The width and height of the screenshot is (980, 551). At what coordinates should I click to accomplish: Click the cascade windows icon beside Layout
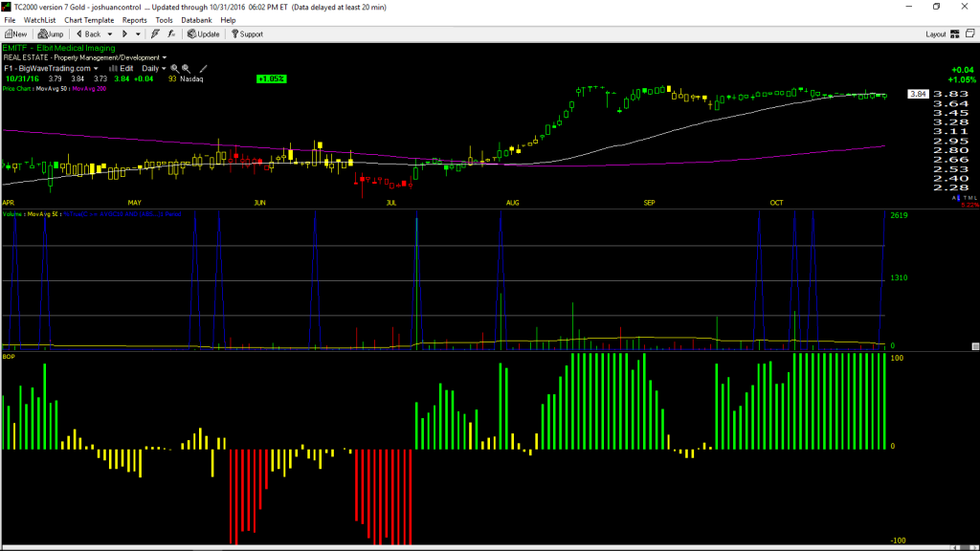pos(970,33)
